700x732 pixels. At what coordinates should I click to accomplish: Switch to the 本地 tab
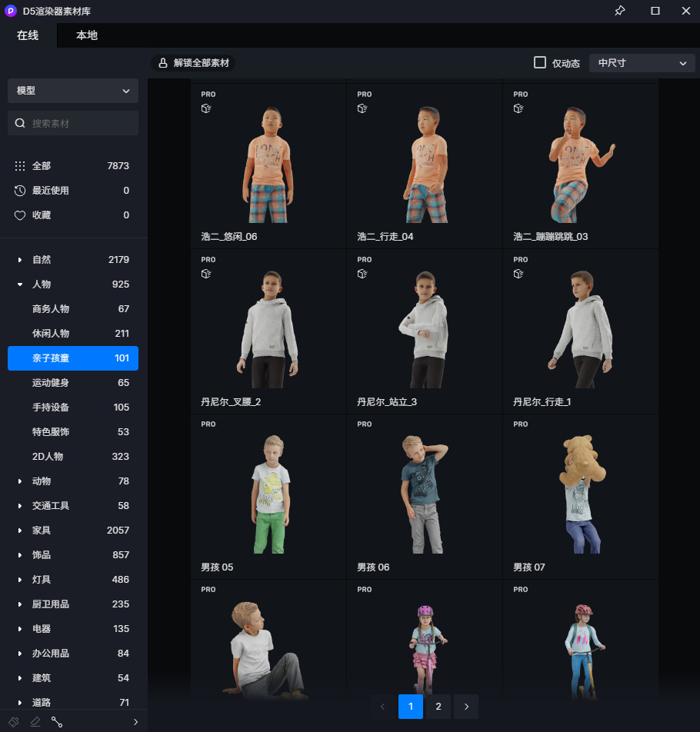point(87,35)
